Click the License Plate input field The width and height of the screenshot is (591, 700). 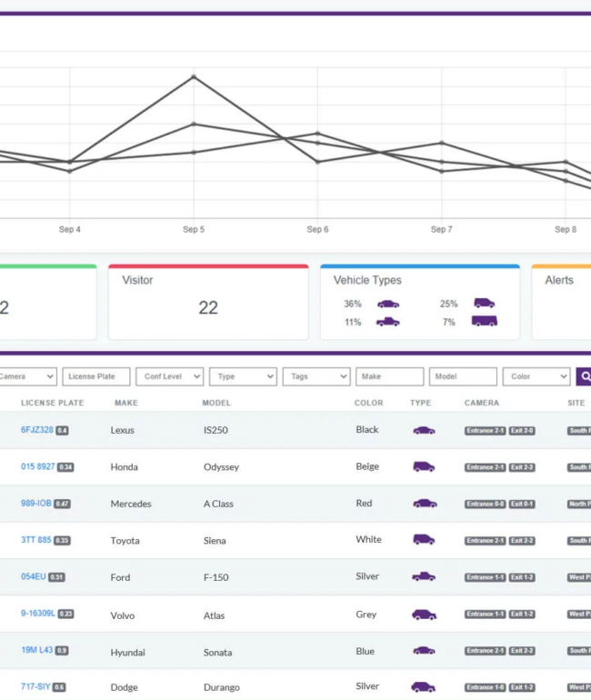tap(96, 376)
